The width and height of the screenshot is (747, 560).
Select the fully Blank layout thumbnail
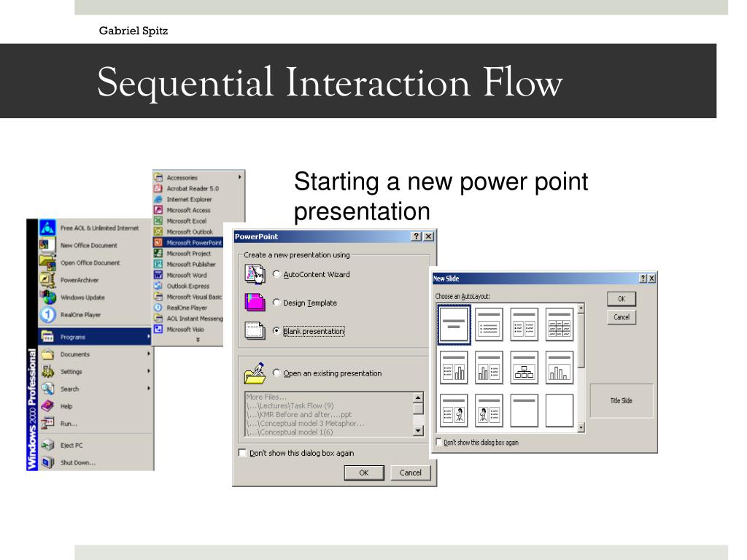coord(560,410)
